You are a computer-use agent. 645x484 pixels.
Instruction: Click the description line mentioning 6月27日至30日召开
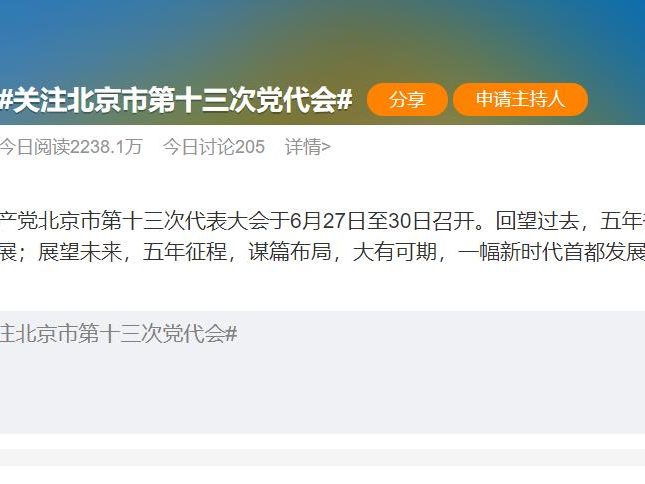pos(322,221)
